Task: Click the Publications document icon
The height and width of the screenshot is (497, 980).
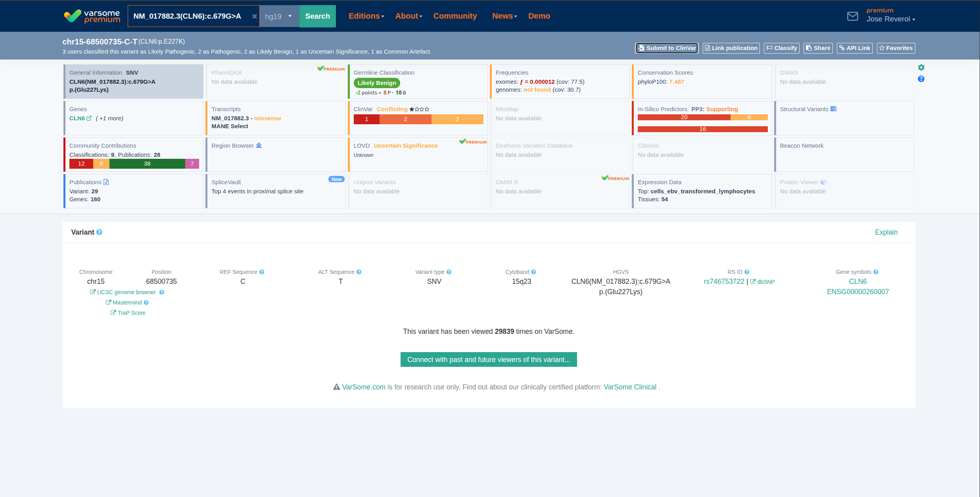Action: tap(106, 182)
